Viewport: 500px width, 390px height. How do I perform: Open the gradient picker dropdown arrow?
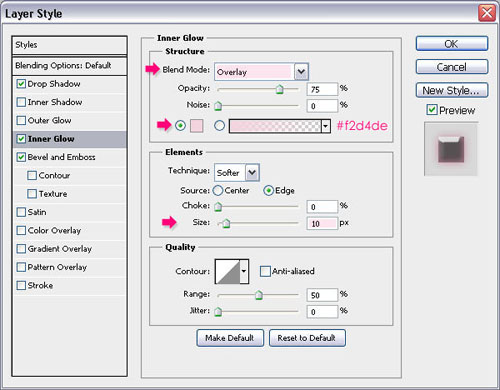tap(326, 126)
